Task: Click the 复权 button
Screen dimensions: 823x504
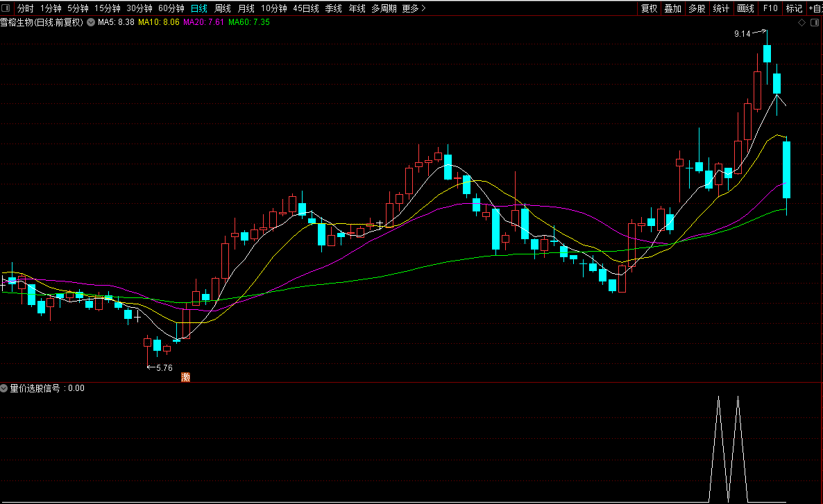Action: tap(650, 8)
